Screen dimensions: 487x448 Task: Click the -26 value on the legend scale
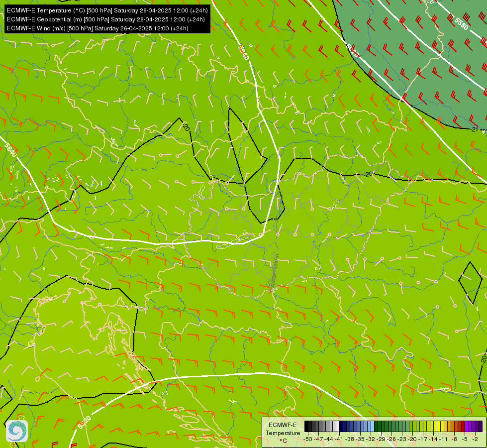point(391,440)
